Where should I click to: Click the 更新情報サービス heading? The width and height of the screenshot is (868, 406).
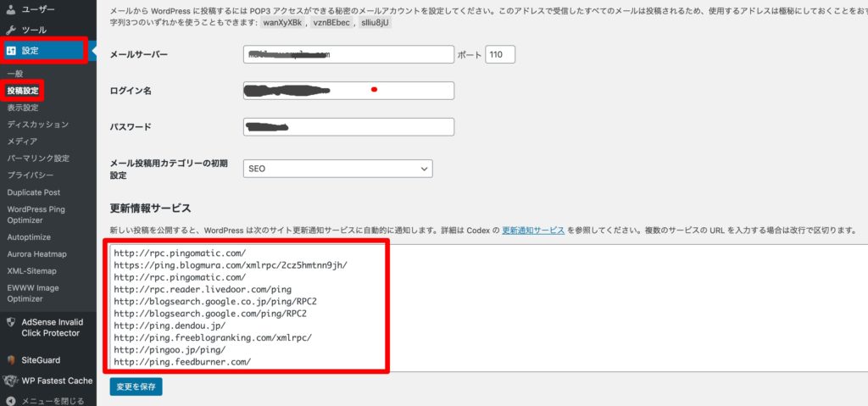pyautogui.click(x=151, y=209)
